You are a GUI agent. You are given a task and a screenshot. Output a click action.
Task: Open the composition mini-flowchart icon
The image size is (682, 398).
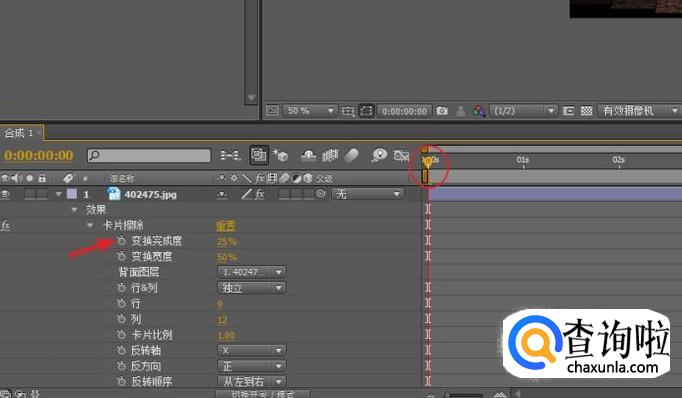(x=230, y=155)
